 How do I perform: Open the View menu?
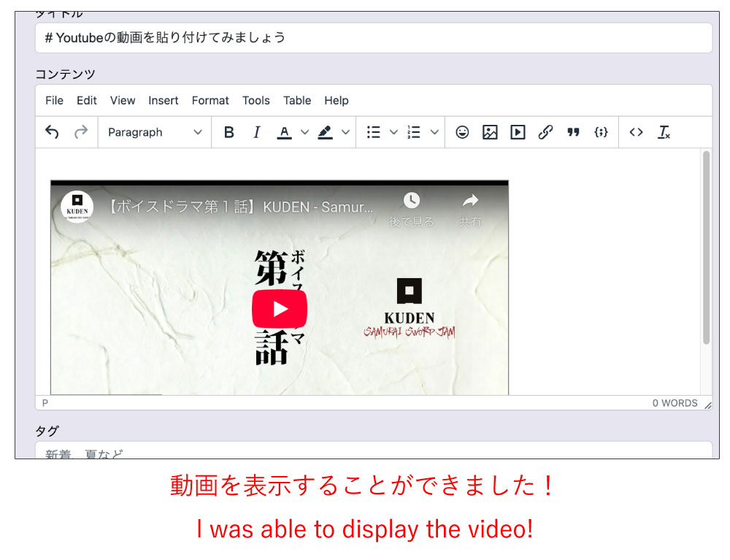click(123, 101)
